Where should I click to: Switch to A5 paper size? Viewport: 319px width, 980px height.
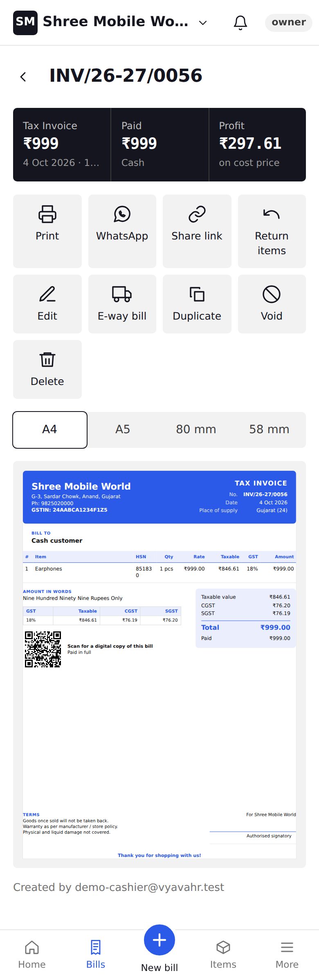coord(123,430)
